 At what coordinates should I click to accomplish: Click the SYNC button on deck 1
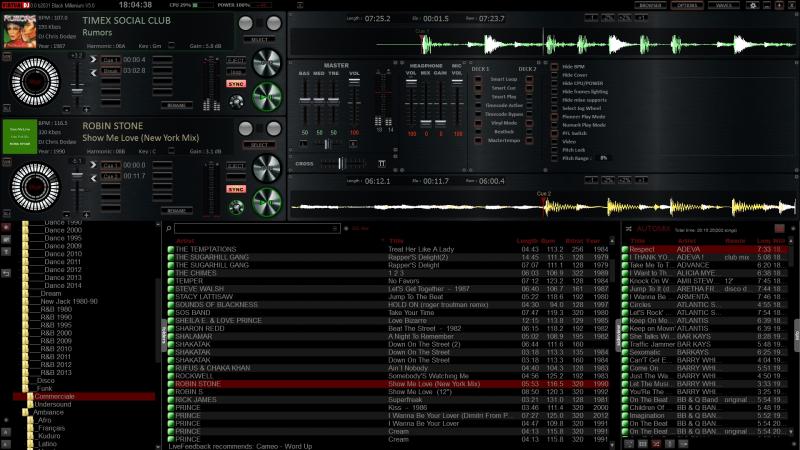click(x=236, y=85)
